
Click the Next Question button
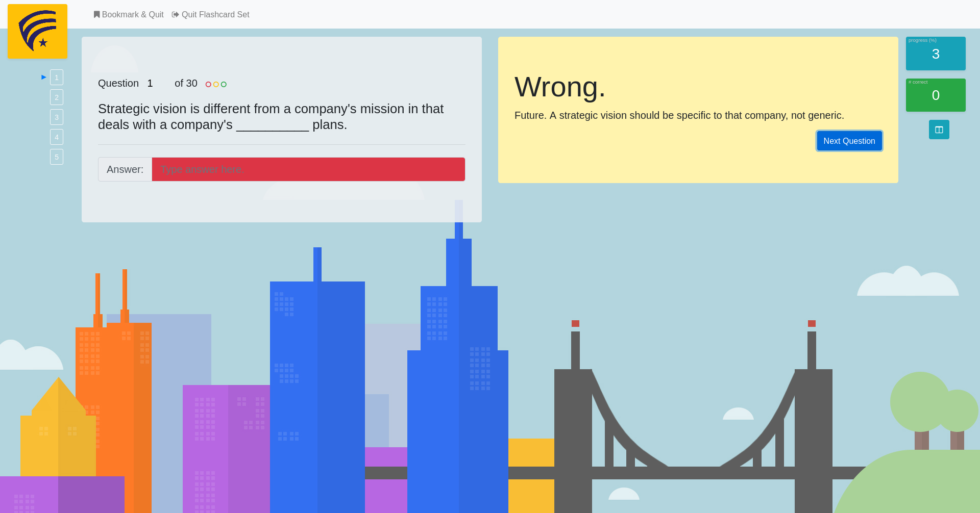pyautogui.click(x=849, y=141)
